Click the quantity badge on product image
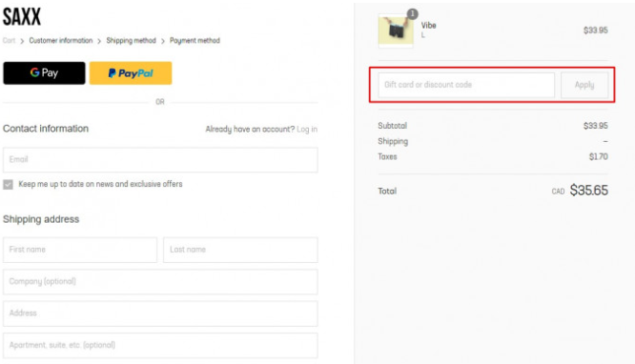 [x=412, y=14]
